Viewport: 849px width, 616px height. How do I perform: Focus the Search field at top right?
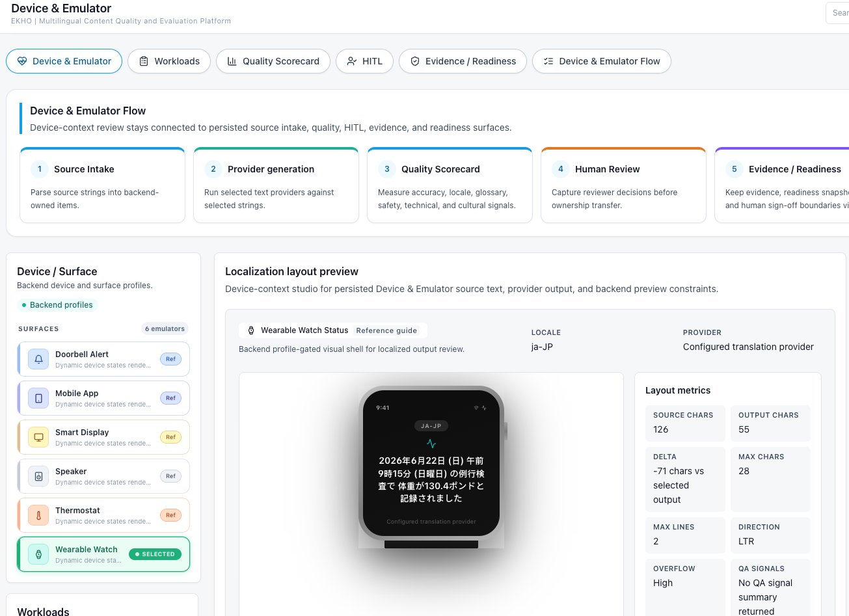[837, 13]
